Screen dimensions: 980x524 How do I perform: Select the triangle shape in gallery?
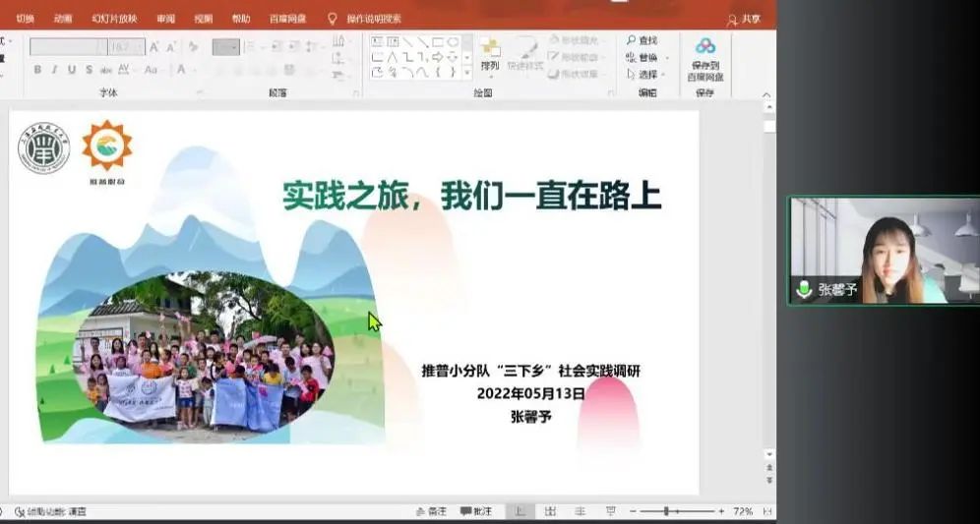pyautogui.click(x=393, y=57)
